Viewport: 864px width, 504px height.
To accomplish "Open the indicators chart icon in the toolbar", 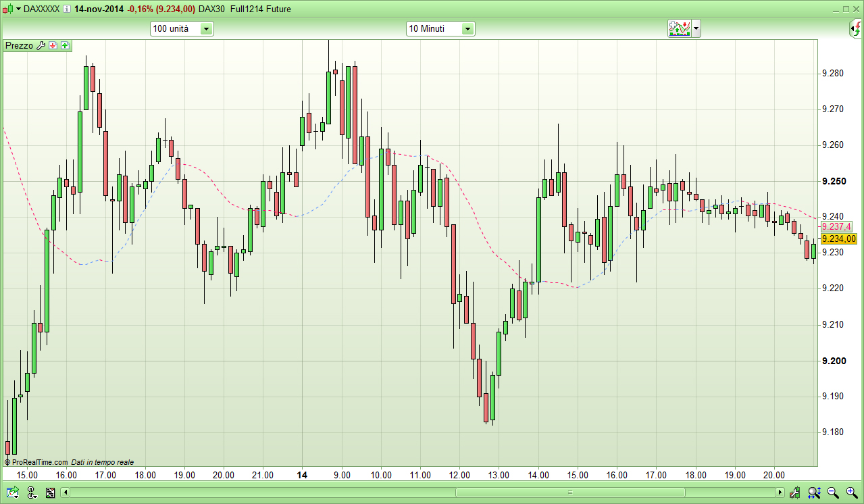I will click(680, 28).
